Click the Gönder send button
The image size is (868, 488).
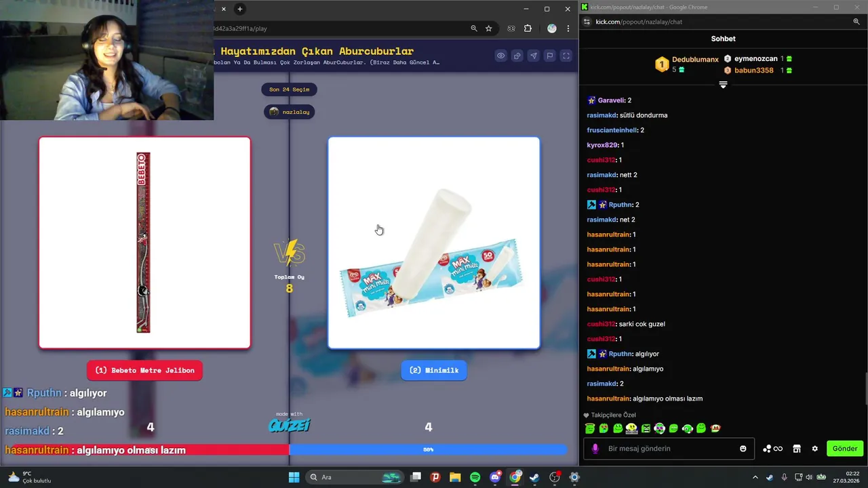point(845,449)
